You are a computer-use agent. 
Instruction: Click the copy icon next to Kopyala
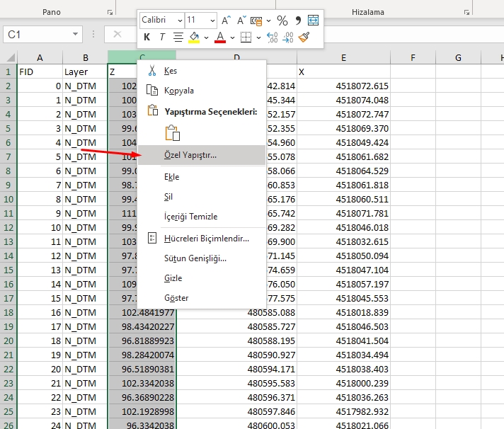pyautogui.click(x=152, y=91)
